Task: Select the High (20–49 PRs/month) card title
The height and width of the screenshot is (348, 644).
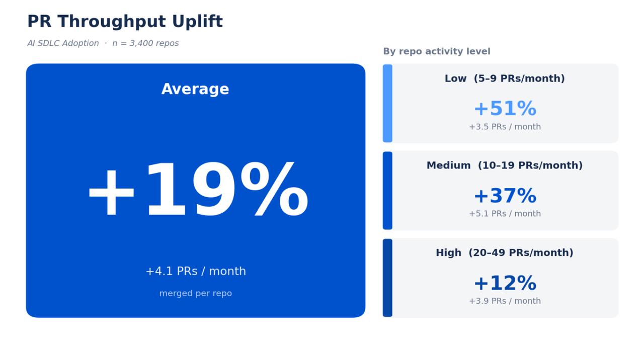Action: click(x=505, y=253)
